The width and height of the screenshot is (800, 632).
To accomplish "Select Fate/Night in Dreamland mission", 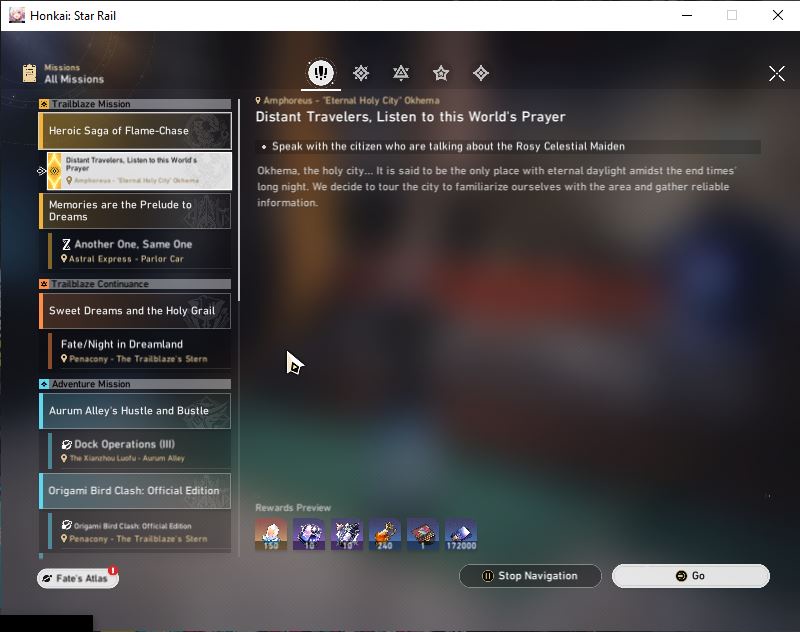I will point(140,351).
